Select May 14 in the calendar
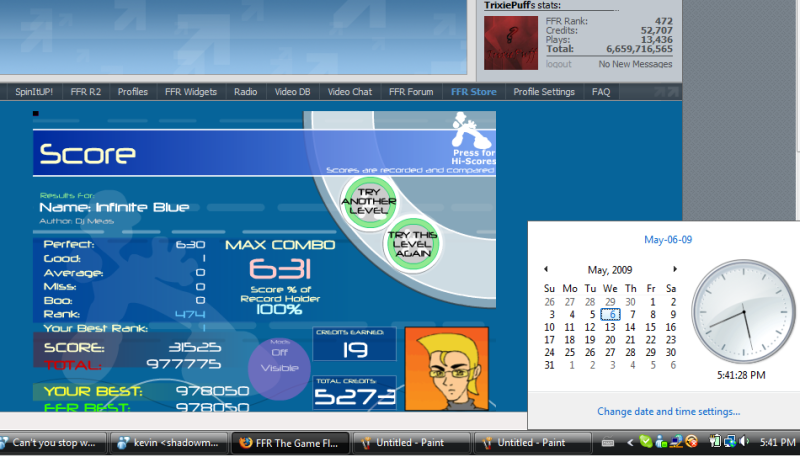Screen dimensions: 800x457 pyautogui.click(x=629, y=327)
